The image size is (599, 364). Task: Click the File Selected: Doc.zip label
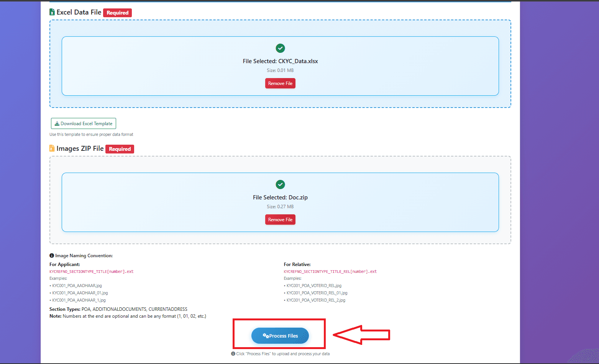click(280, 198)
